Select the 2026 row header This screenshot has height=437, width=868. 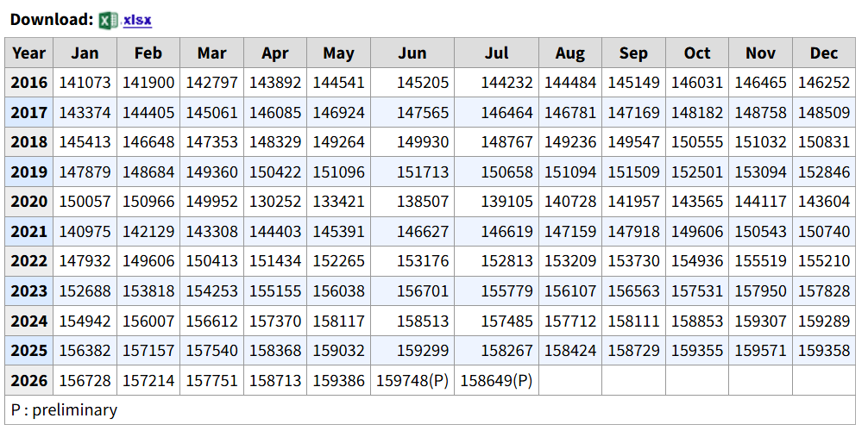(28, 381)
